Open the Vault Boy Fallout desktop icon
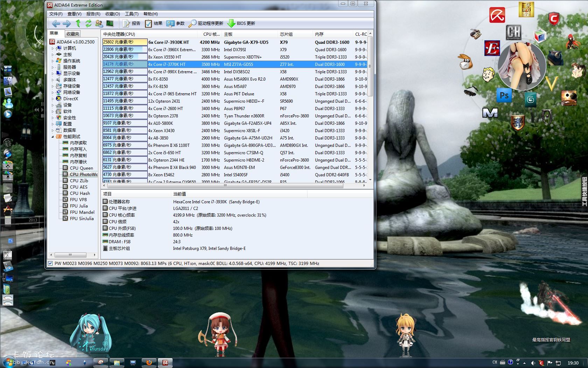588x368 pixels. pyautogui.click(x=488, y=74)
